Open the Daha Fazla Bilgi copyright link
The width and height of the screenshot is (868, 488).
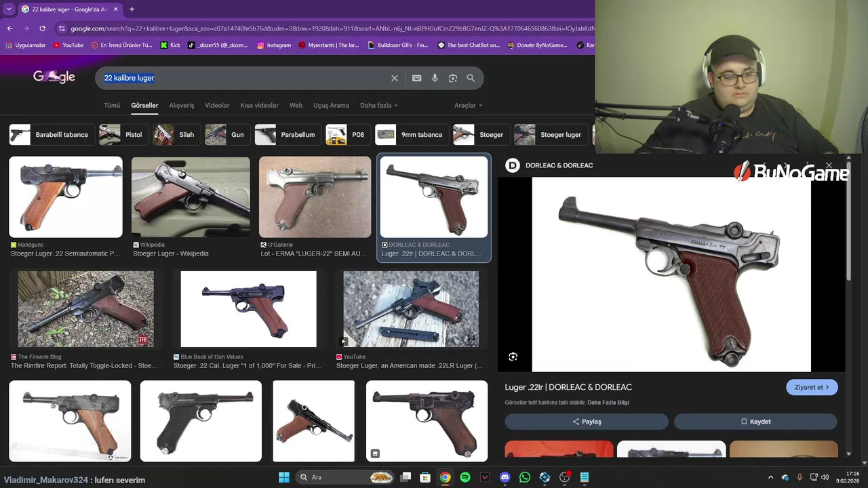coord(608,403)
